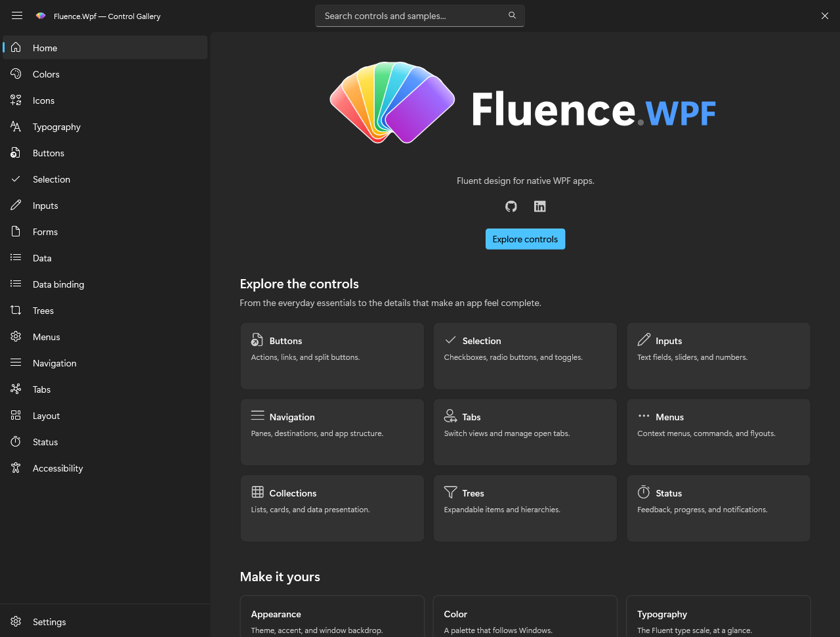Click the Menus gear icon in sidebar
840x637 pixels.
coord(16,336)
